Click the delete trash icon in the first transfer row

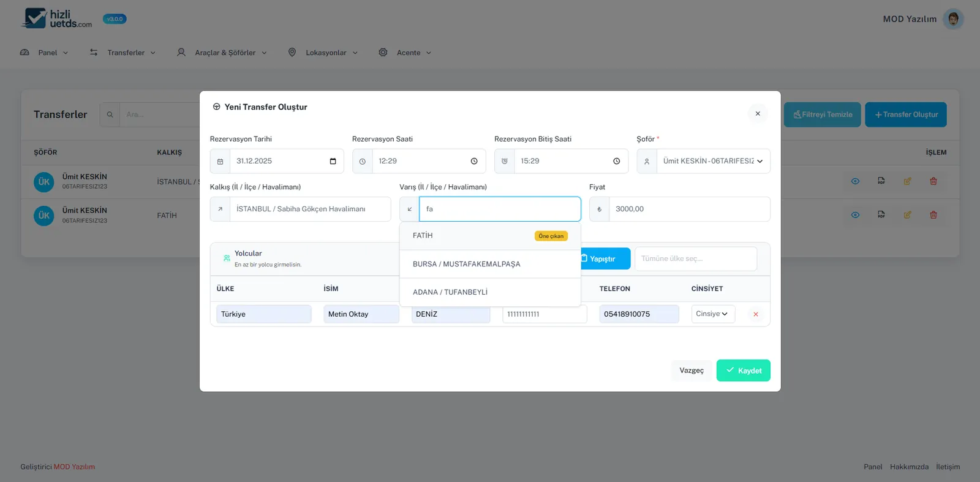coord(933,181)
